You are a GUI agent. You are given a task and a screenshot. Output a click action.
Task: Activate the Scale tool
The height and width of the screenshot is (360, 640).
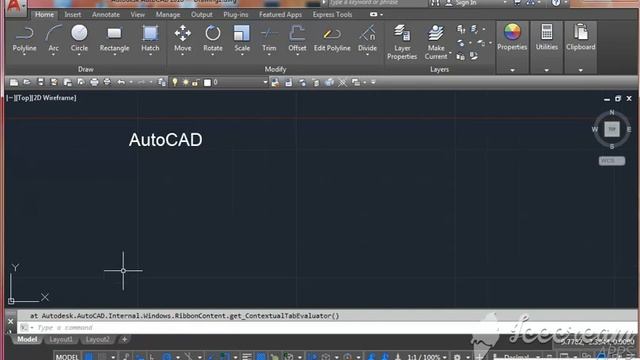click(x=242, y=39)
